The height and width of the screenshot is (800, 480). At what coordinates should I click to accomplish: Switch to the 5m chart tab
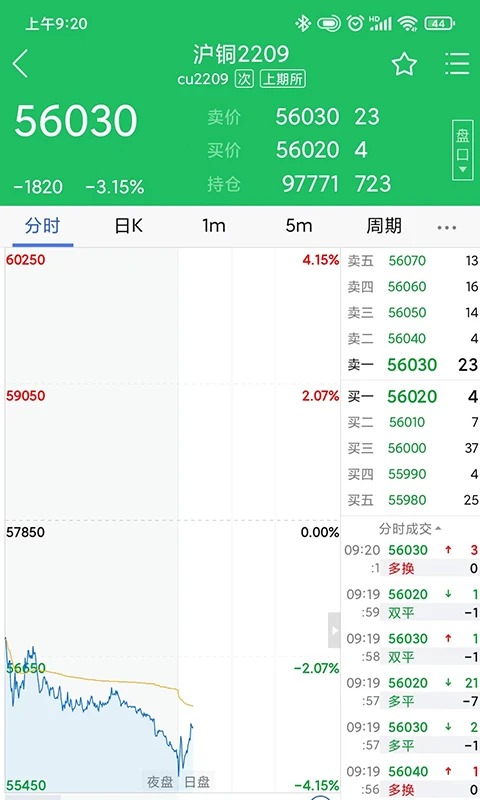click(299, 226)
